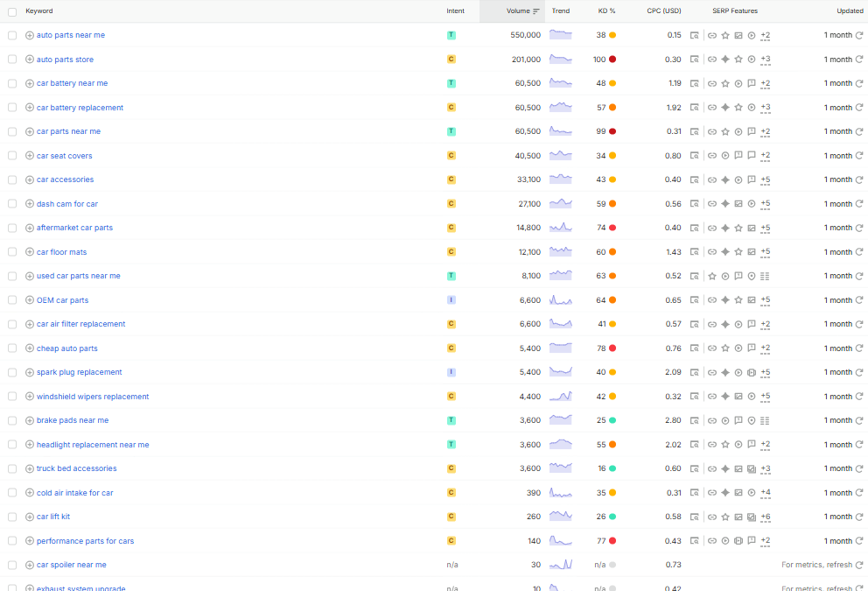Sort by the Volume column header

click(x=522, y=11)
